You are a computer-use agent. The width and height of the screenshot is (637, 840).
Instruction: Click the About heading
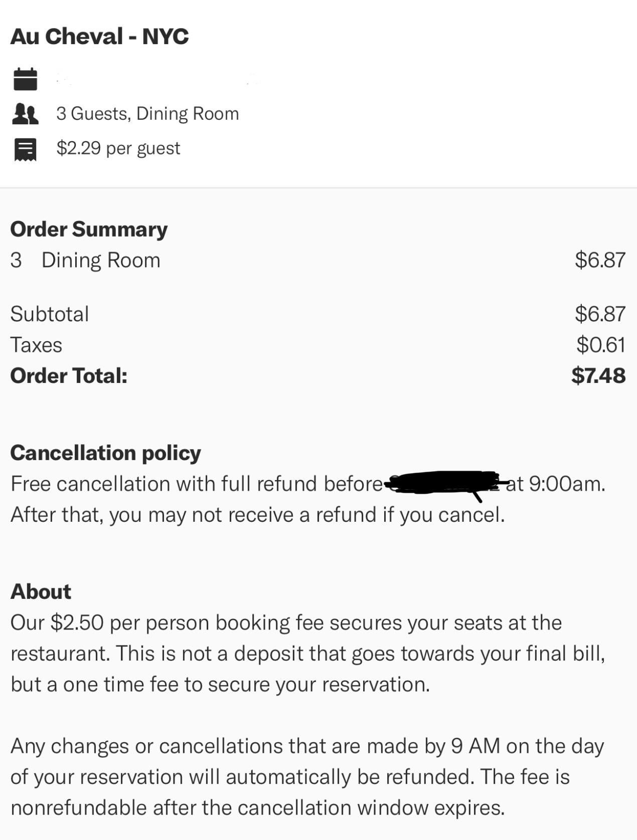pyautogui.click(x=41, y=591)
